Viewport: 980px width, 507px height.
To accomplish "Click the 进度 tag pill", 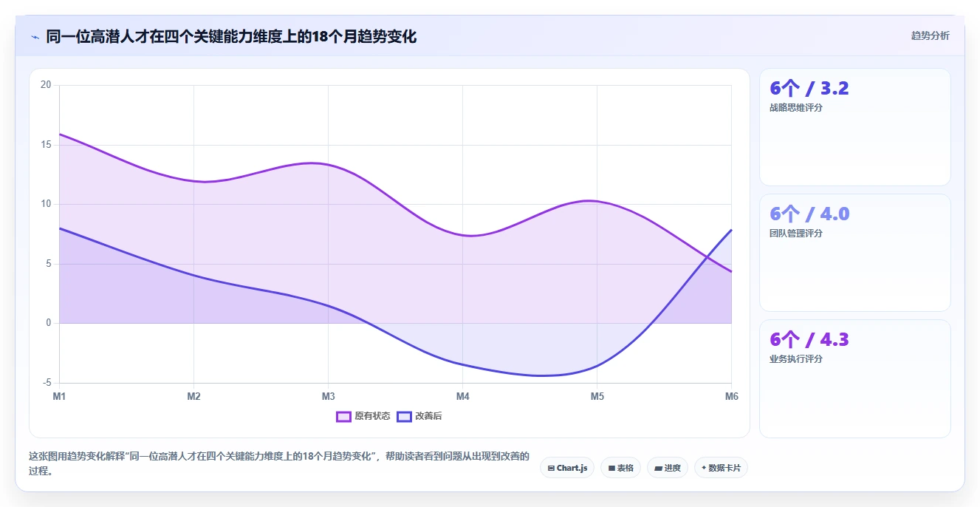I will tap(668, 468).
